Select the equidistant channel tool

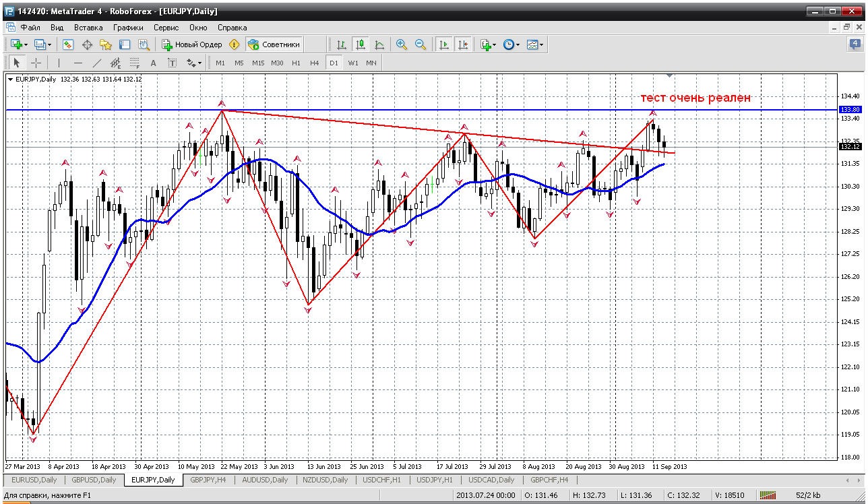(x=115, y=63)
